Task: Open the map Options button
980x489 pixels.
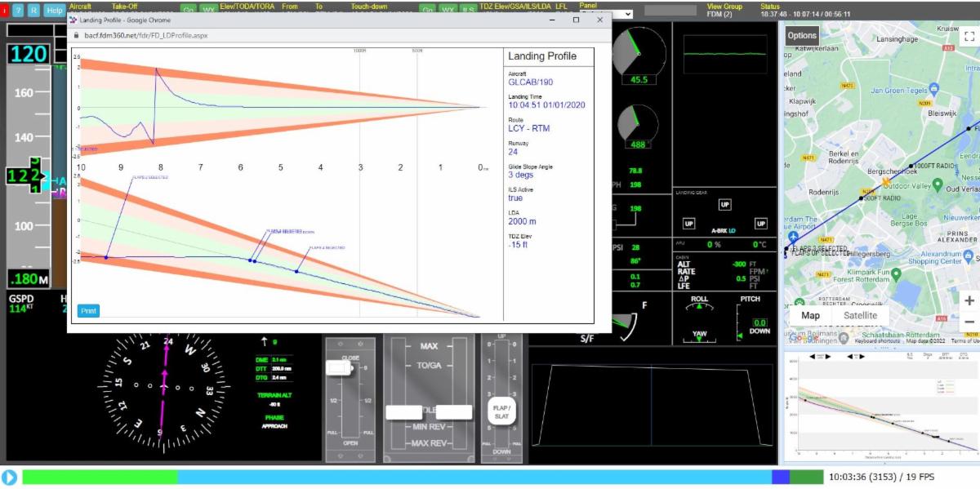Action: click(x=801, y=35)
